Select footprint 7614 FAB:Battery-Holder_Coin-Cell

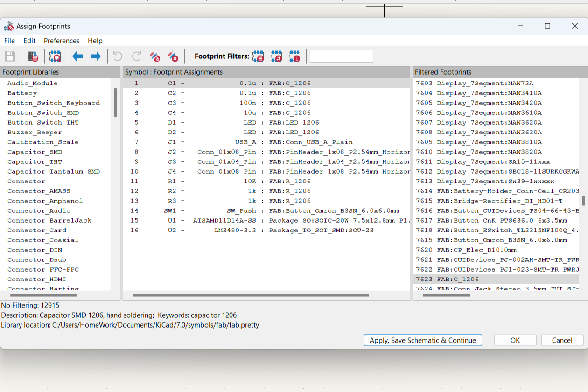[x=496, y=191]
